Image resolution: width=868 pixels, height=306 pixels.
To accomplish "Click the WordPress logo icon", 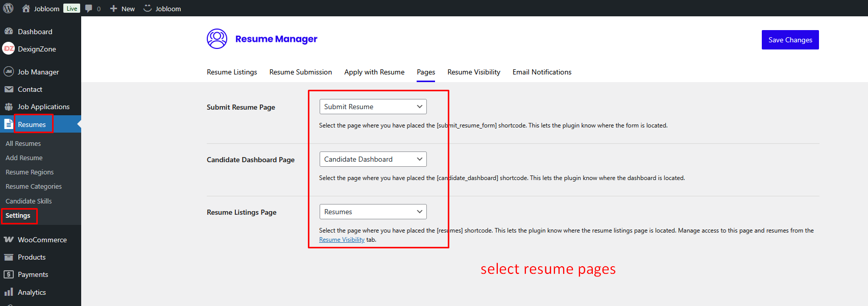I will 8,8.
